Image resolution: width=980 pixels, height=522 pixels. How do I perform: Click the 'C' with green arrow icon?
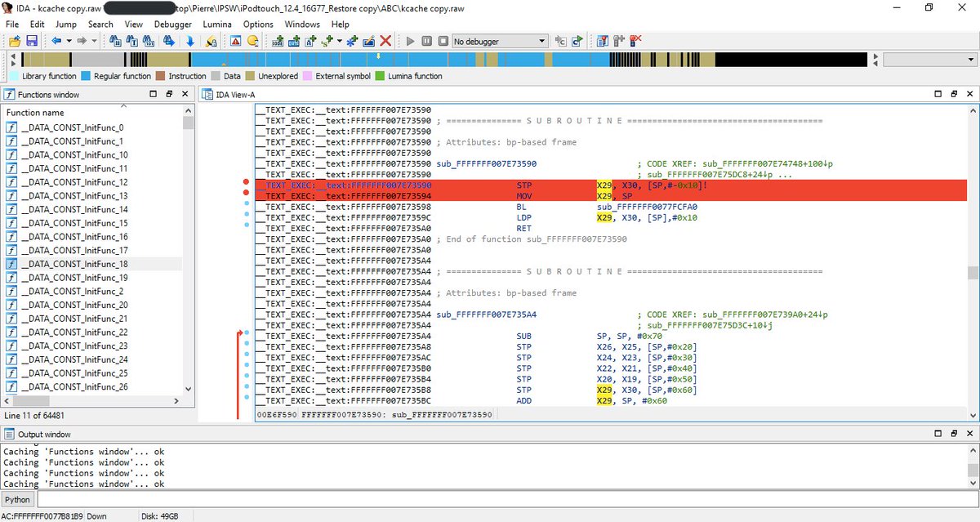[x=577, y=41]
